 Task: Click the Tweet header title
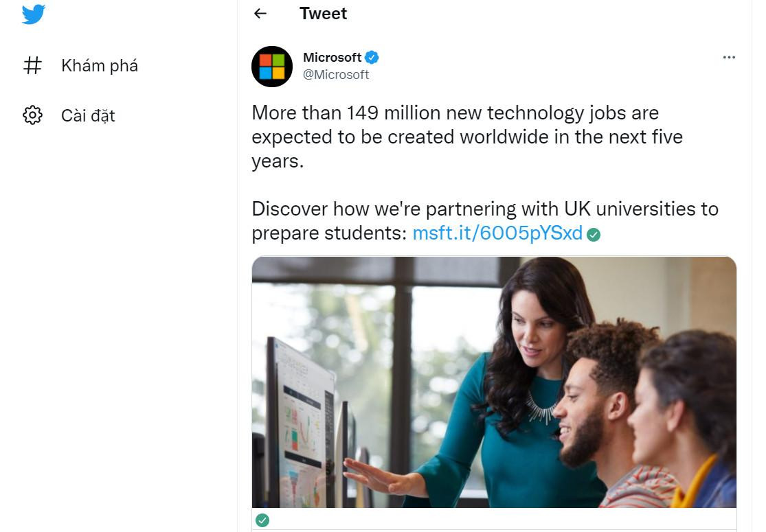click(x=323, y=13)
